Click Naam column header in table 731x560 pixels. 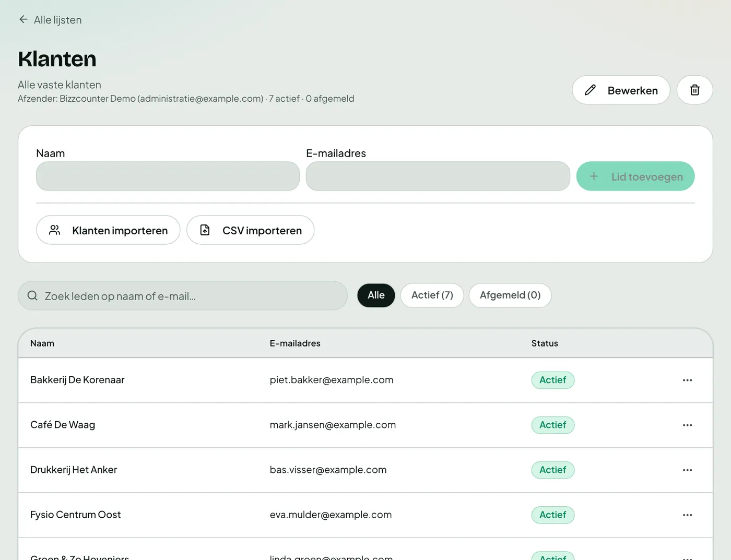[x=42, y=343]
